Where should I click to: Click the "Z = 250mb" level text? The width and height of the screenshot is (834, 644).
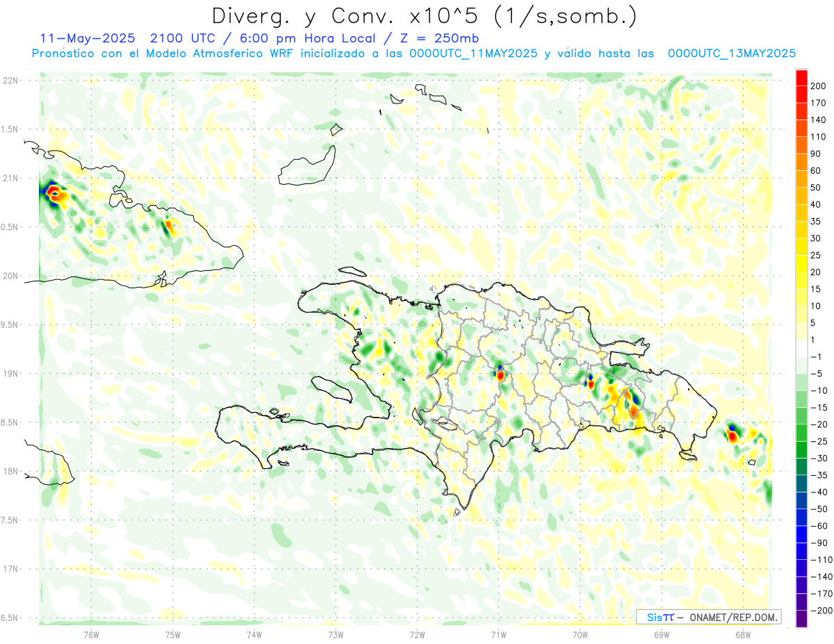click(439, 38)
